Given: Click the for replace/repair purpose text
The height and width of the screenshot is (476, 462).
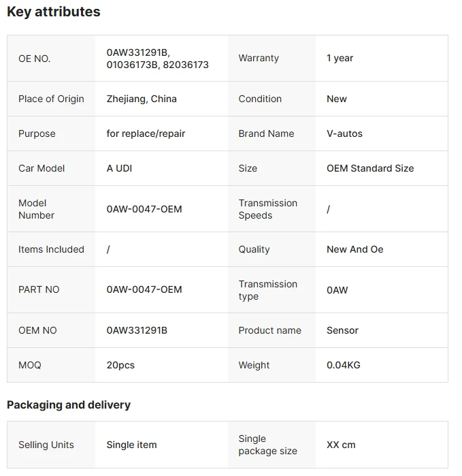Looking at the screenshot, I should click(x=146, y=133).
